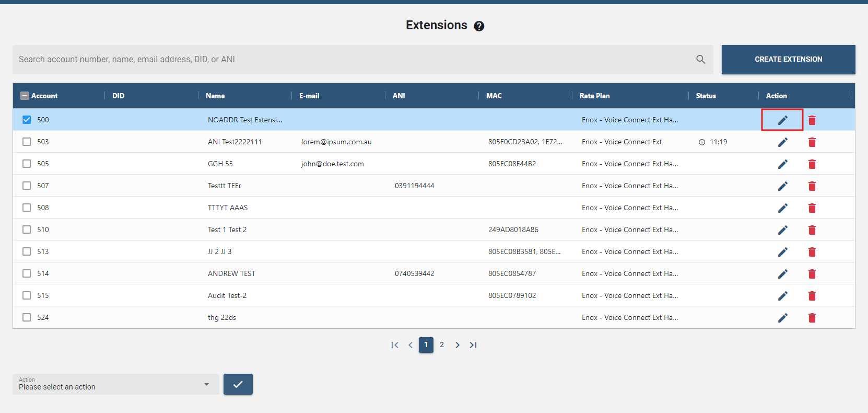Image resolution: width=868 pixels, height=413 pixels.
Task: Open the 'Please select an action' dropdown
Action: (x=115, y=384)
